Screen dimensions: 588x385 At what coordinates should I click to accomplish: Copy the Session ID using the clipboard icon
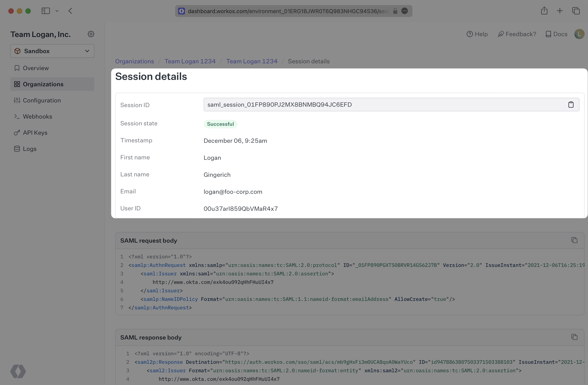571,105
